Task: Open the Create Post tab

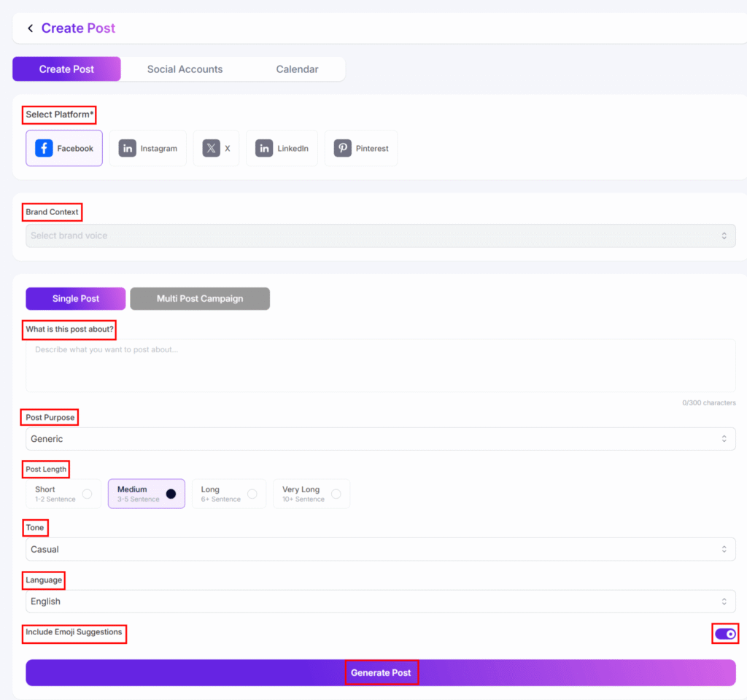Action: pyautogui.click(x=66, y=69)
